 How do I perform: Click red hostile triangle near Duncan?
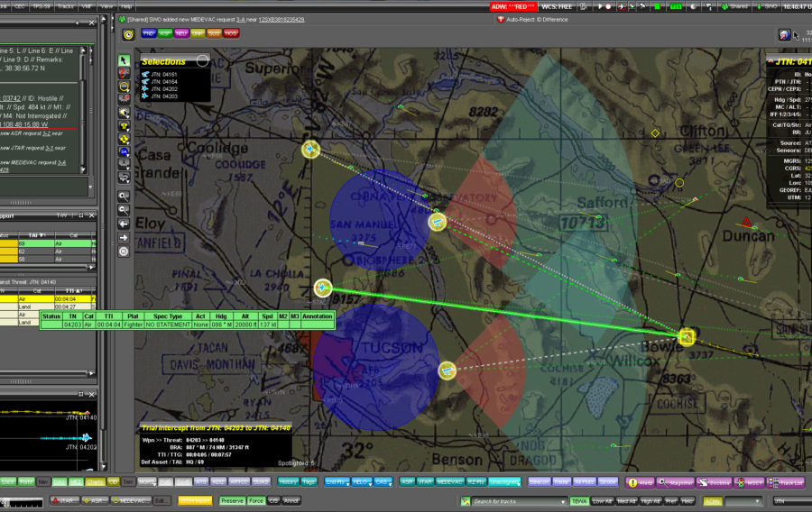746,223
